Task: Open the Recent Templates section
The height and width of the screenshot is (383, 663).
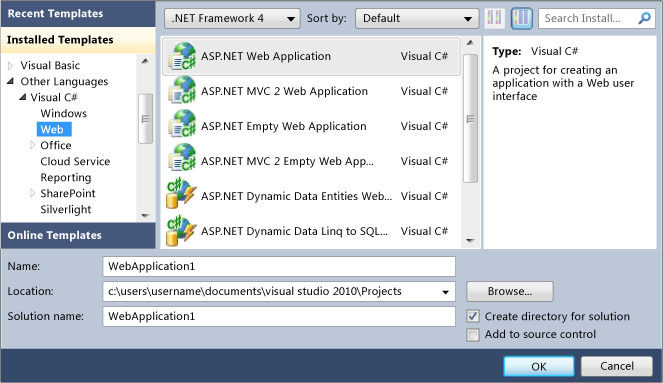Action: click(78, 14)
